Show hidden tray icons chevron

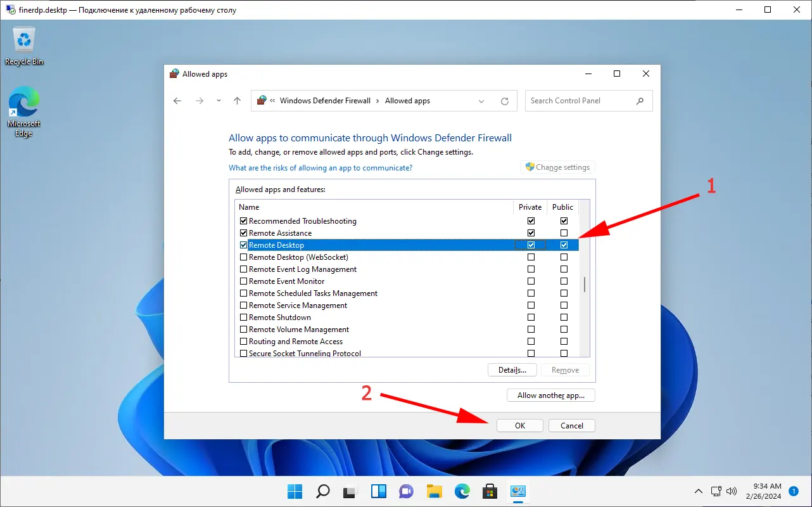pos(699,491)
